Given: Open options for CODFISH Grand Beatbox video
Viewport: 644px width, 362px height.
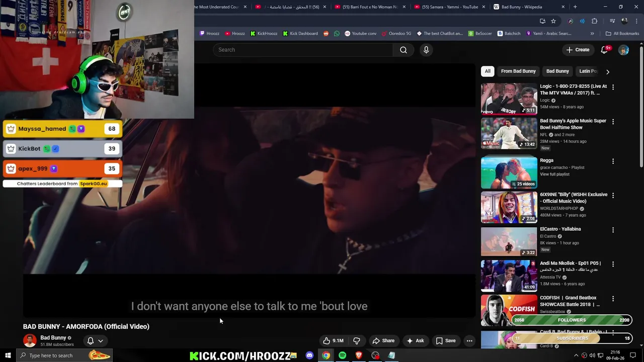Looking at the screenshot, I should (x=613, y=299).
